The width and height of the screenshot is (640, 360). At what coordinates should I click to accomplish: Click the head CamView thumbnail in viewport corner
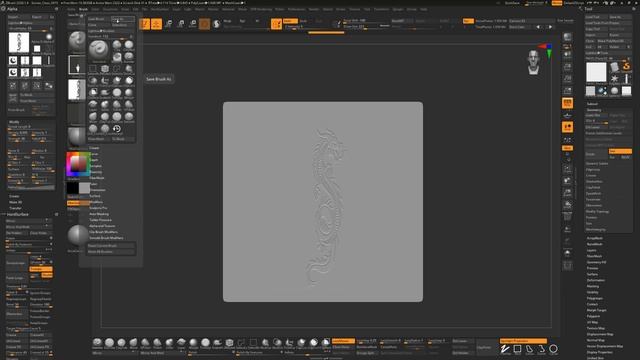(533, 62)
